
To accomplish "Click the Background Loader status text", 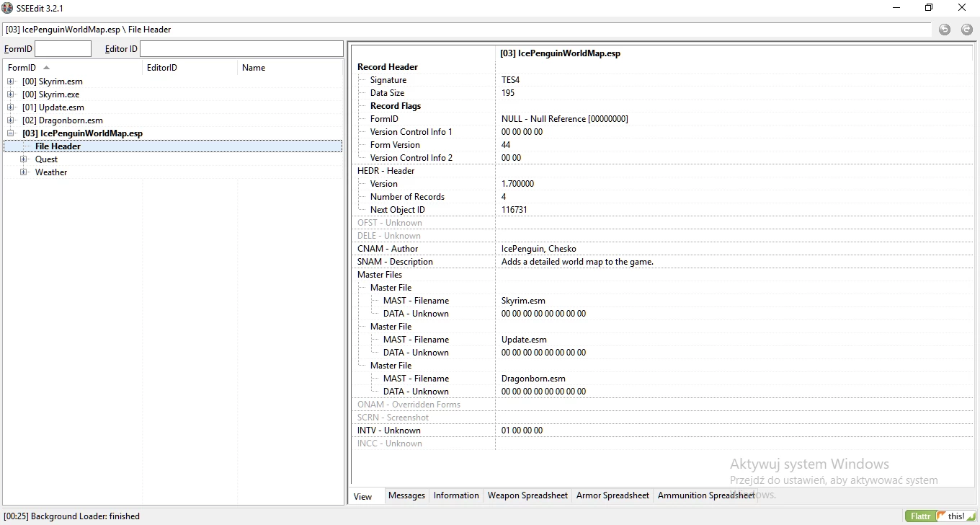I will [x=72, y=516].
